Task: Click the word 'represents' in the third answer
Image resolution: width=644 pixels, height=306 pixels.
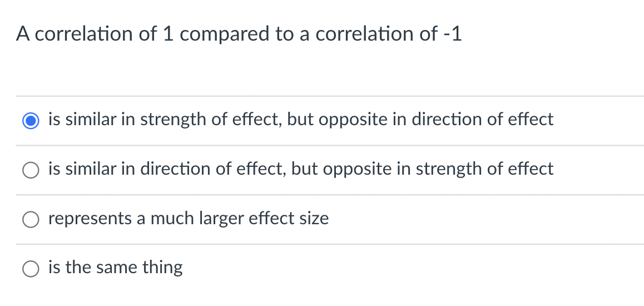Action: (x=90, y=219)
